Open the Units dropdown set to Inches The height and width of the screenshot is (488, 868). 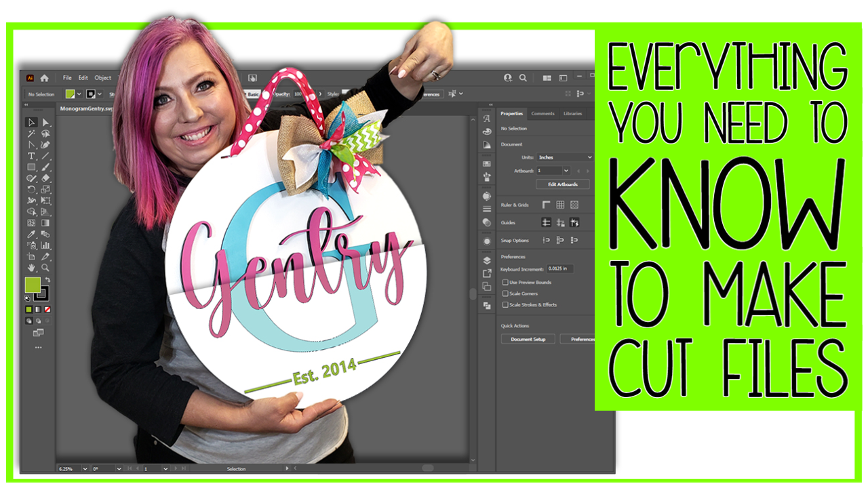pyautogui.click(x=564, y=157)
